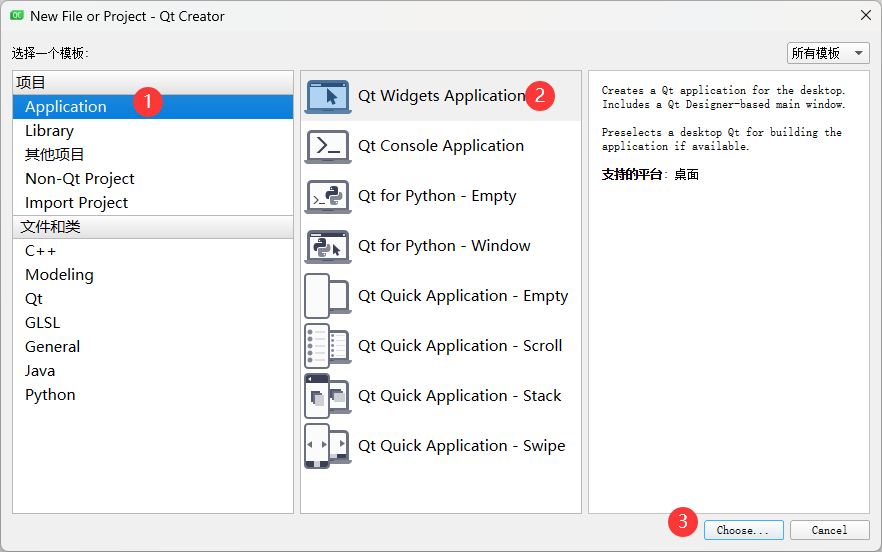
Task: Click the Qt Quick Application - Empty icon
Action: (x=327, y=296)
